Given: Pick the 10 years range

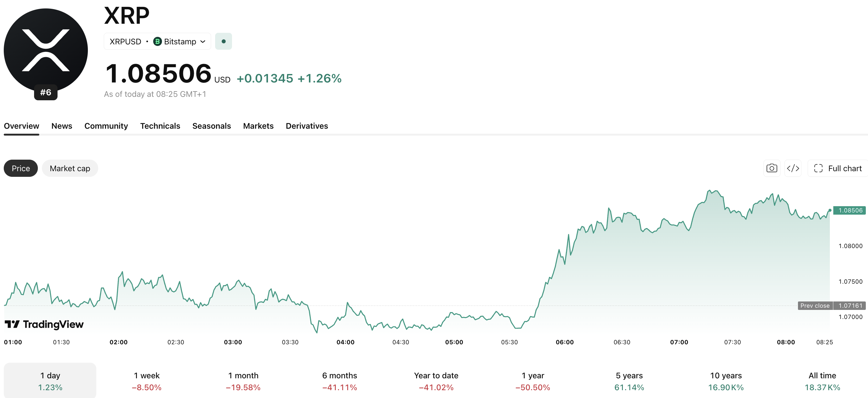Looking at the screenshot, I should (726, 381).
